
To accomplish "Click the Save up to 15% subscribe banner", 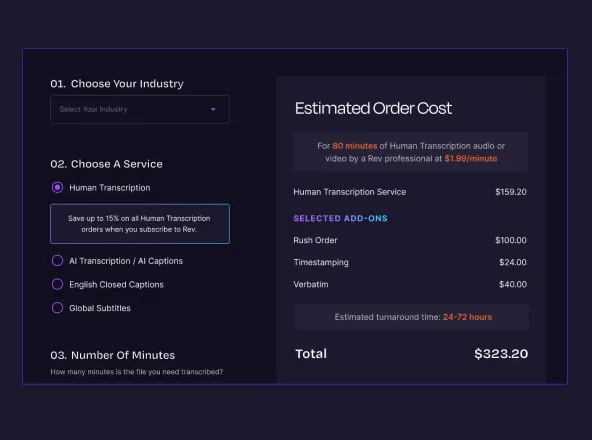I will click(140, 224).
